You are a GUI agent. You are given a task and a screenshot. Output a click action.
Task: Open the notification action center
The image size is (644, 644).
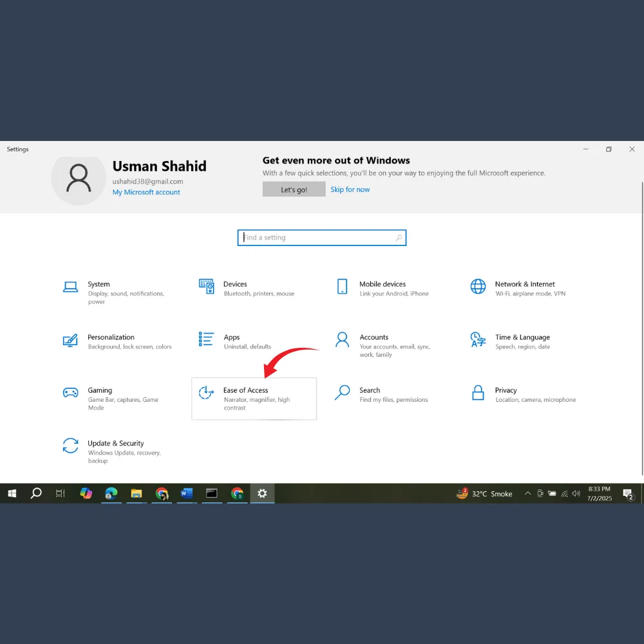pyautogui.click(x=629, y=494)
